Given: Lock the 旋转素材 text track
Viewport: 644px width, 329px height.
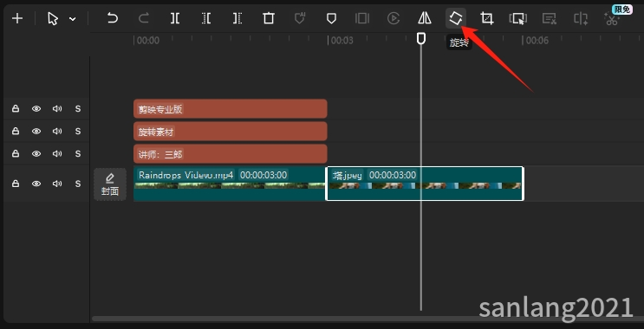Looking at the screenshot, I should click(16, 132).
